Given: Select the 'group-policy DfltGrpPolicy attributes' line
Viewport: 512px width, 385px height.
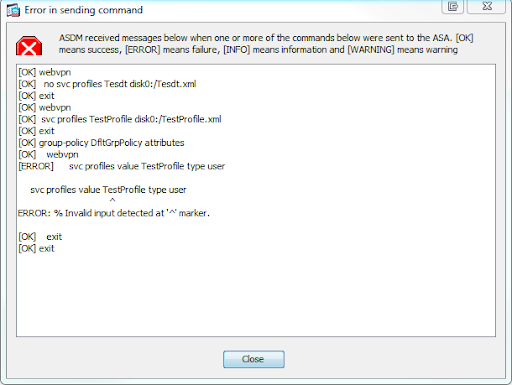Looking at the screenshot, I should (101, 143).
